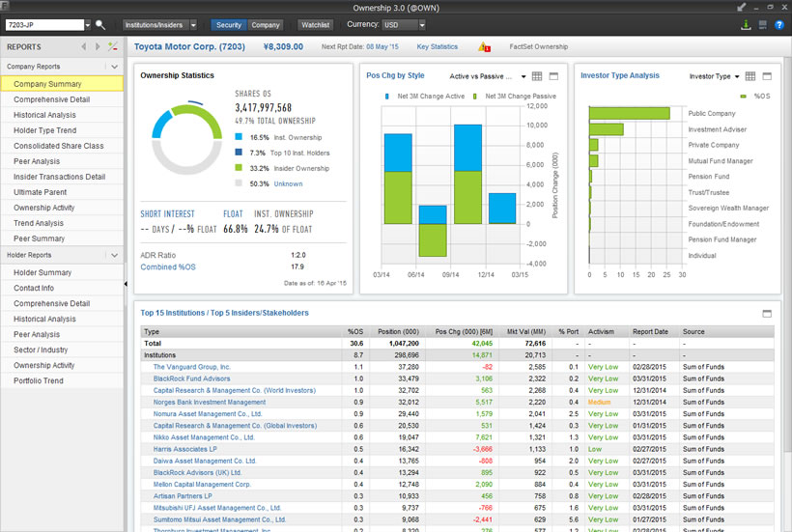Toggle Security view button
Screen dimensions: 792x532
(229, 25)
